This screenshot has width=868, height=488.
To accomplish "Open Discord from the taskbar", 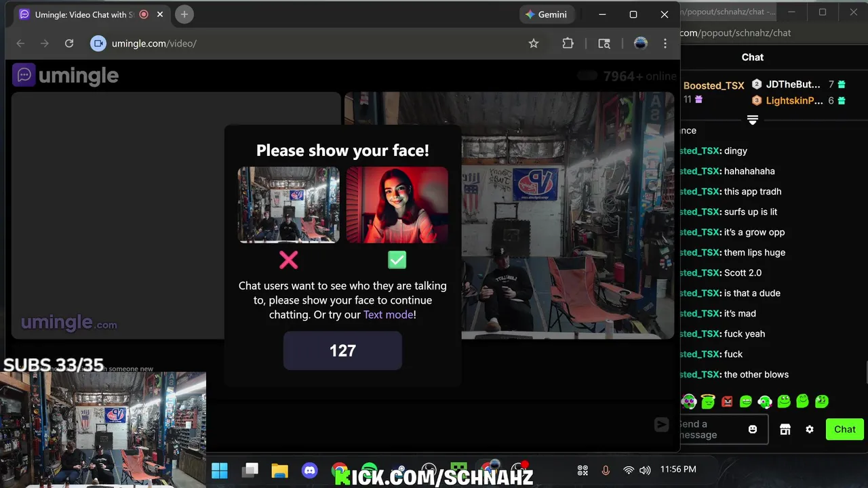I will 310,470.
